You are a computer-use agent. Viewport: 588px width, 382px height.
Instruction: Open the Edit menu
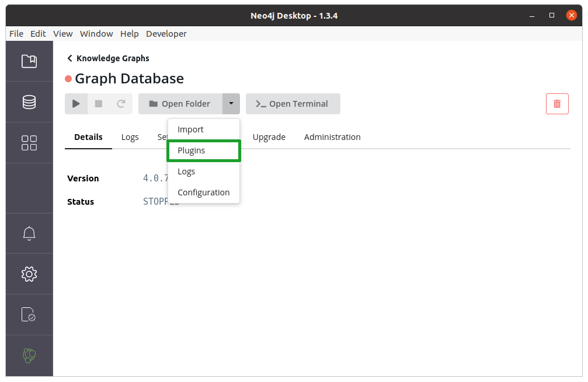[x=39, y=34]
